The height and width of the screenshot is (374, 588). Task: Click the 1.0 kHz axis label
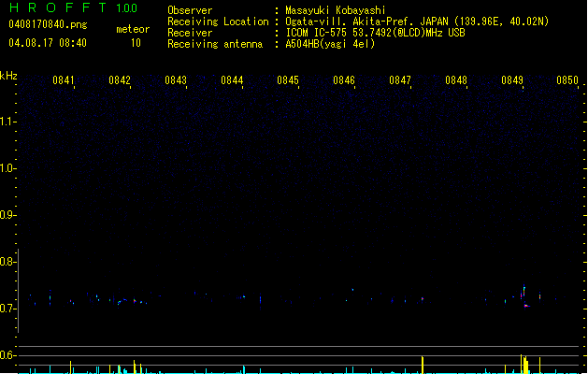pos(8,168)
